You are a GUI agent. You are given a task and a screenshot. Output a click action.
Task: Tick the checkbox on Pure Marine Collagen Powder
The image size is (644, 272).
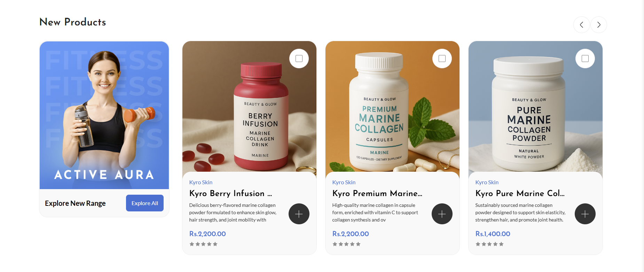(x=585, y=59)
